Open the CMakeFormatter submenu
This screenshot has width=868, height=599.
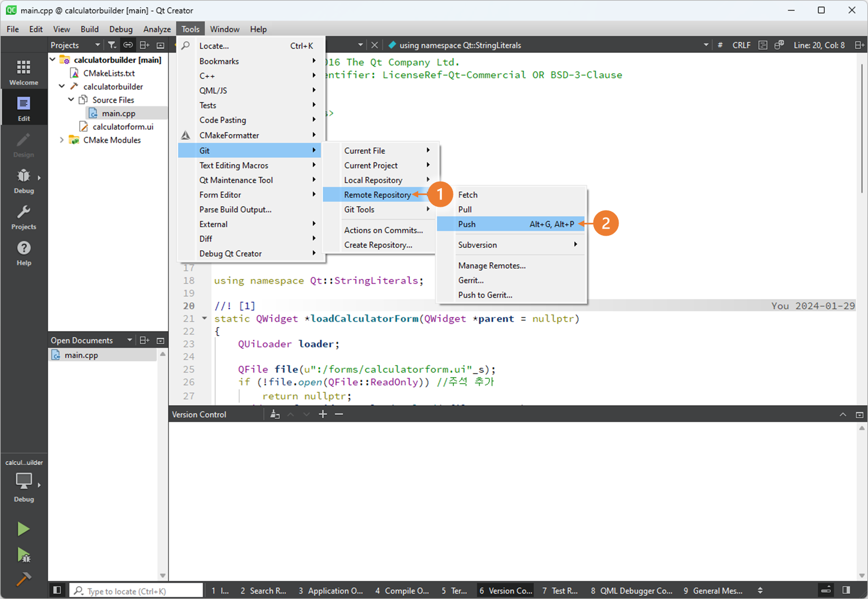coord(251,135)
